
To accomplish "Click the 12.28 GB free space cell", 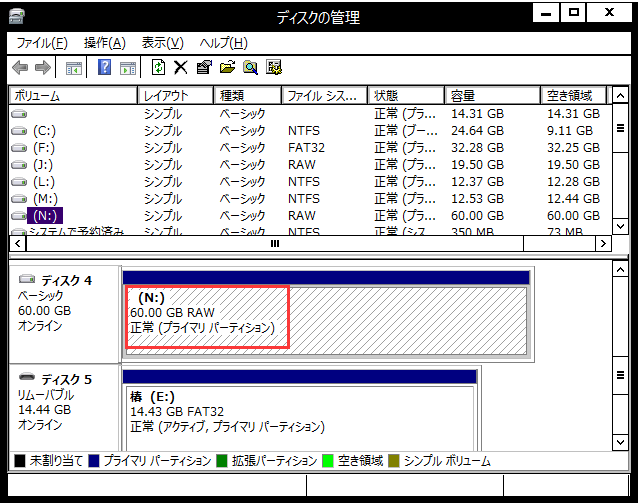I will (573, 182).
